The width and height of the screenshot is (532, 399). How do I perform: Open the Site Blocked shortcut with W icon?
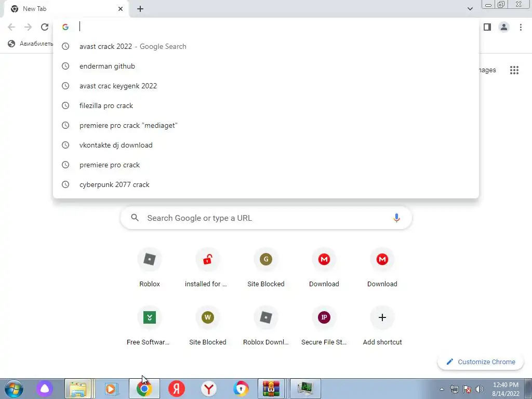pyautogui.click(x=208, y=326)
